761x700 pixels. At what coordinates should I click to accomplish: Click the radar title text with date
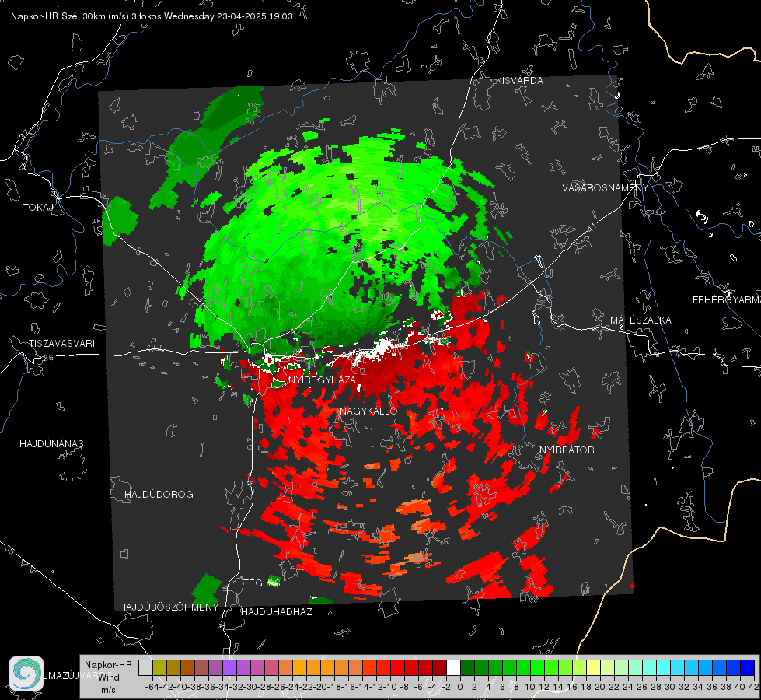pos(152,16)
